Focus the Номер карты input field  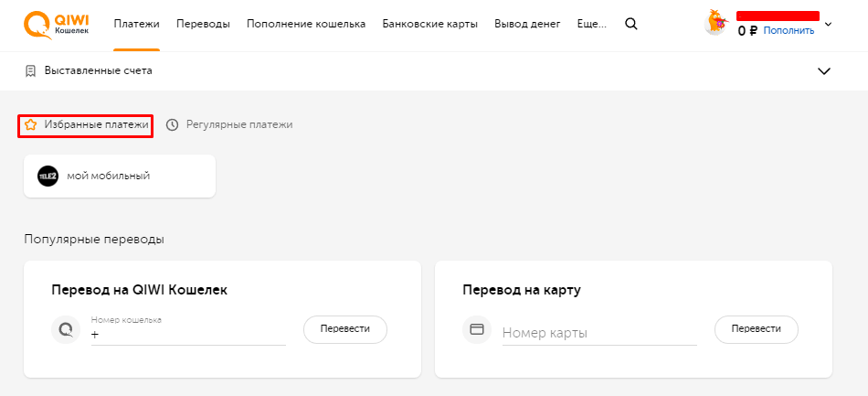pos(599,333)
